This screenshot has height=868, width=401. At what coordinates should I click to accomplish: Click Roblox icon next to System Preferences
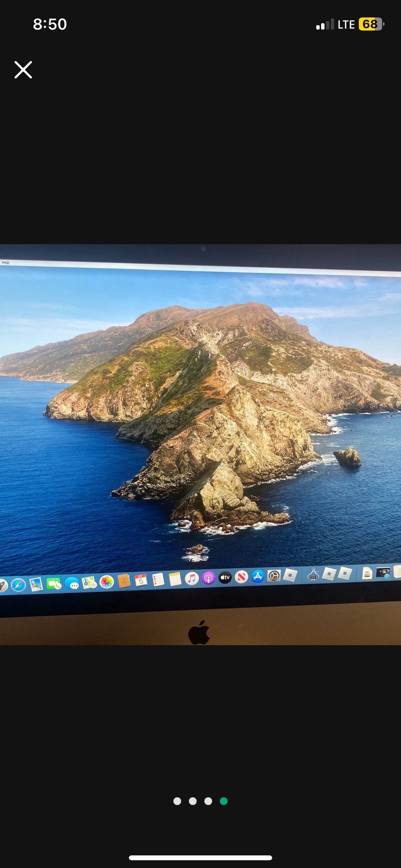(x=290, y=575)
